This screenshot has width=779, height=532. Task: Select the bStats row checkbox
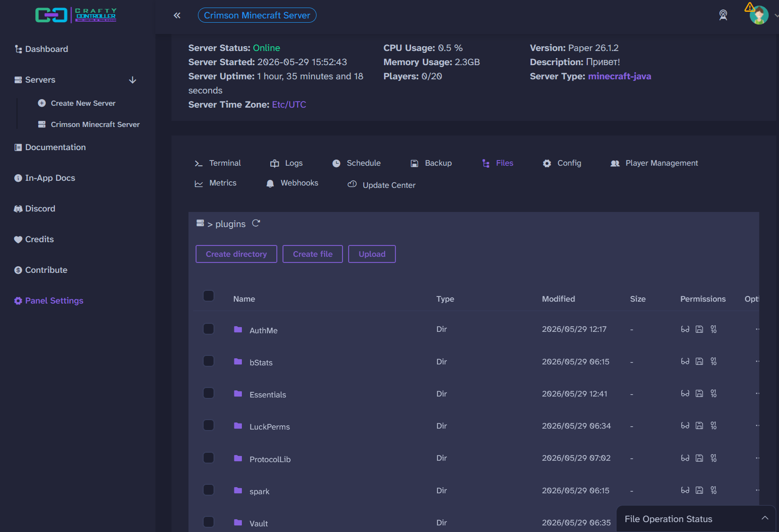[x=208, y=361]
